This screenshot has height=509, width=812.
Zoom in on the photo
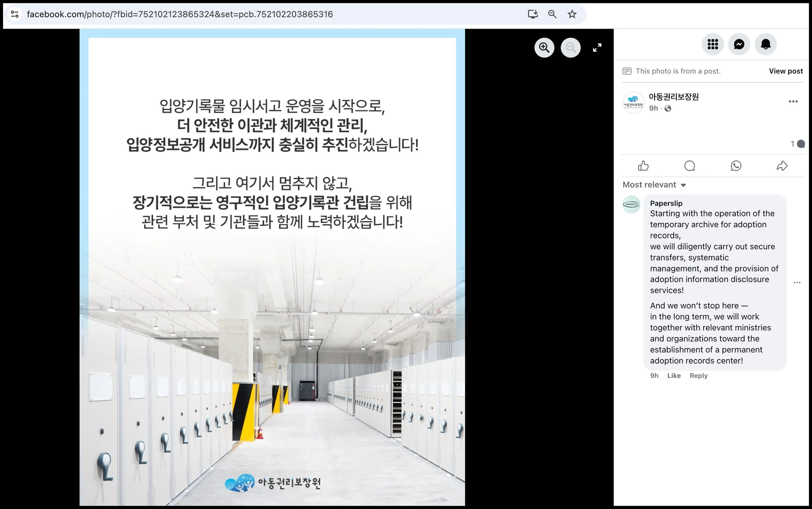pos(544,48)
